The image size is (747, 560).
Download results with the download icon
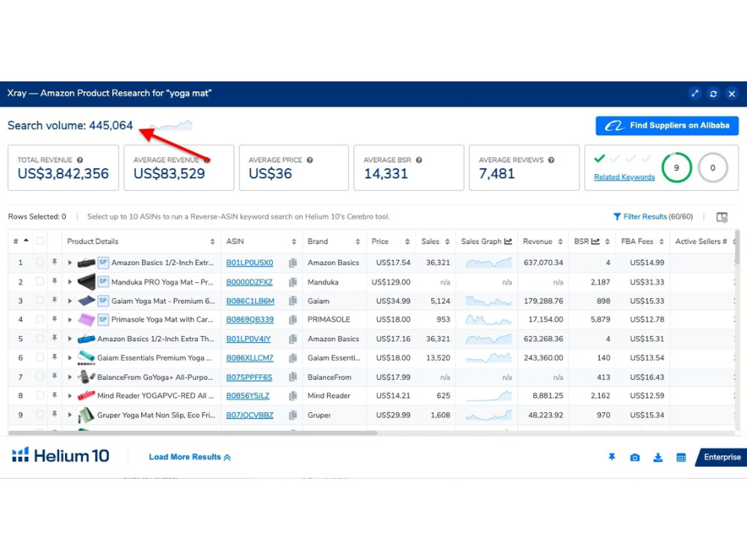tap(658, 458)
